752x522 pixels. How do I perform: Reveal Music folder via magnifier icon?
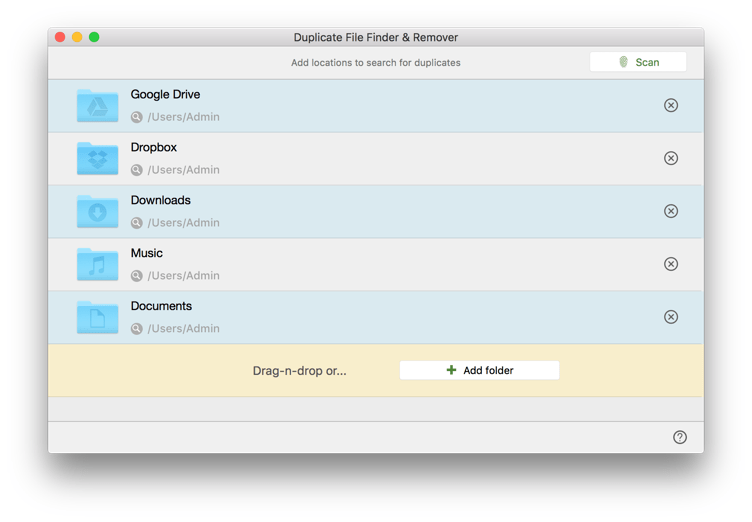click(137, 275)
